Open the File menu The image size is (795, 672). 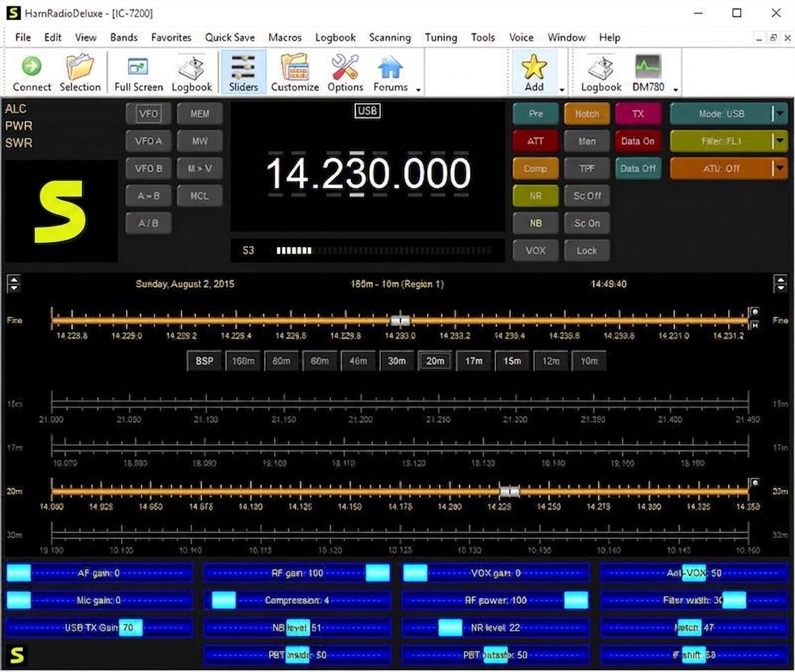click(23, 38)
